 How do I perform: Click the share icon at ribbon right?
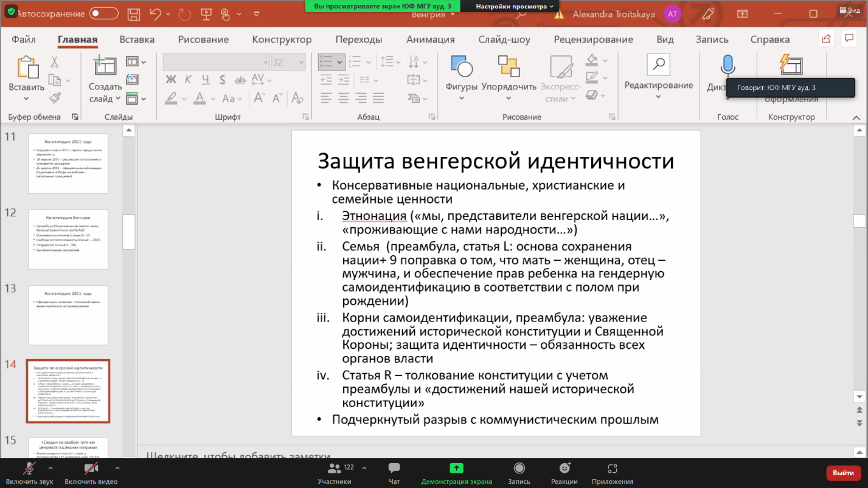(x=826, y=39)
